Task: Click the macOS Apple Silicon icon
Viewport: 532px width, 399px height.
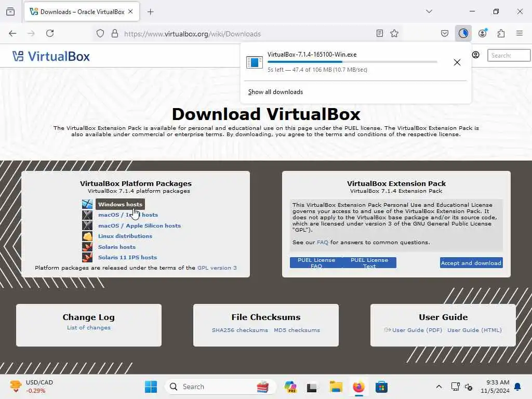Action: 87,225
